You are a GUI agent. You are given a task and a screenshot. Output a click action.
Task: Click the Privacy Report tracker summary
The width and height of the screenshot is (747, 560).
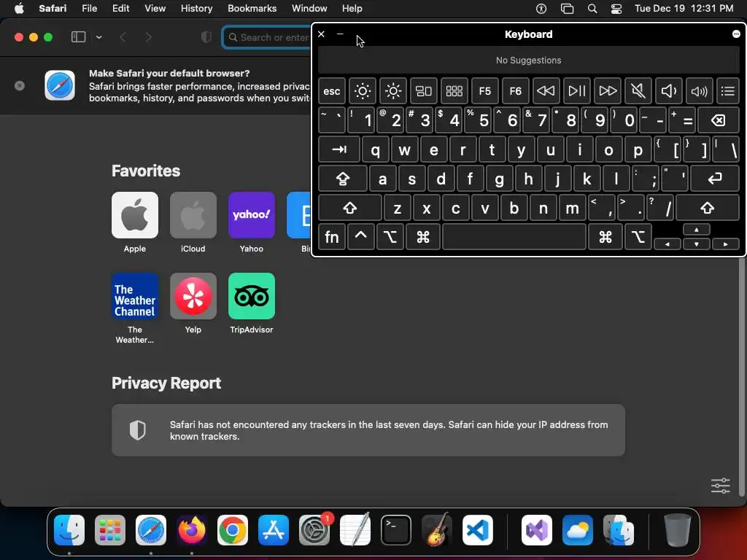[368, 430]
